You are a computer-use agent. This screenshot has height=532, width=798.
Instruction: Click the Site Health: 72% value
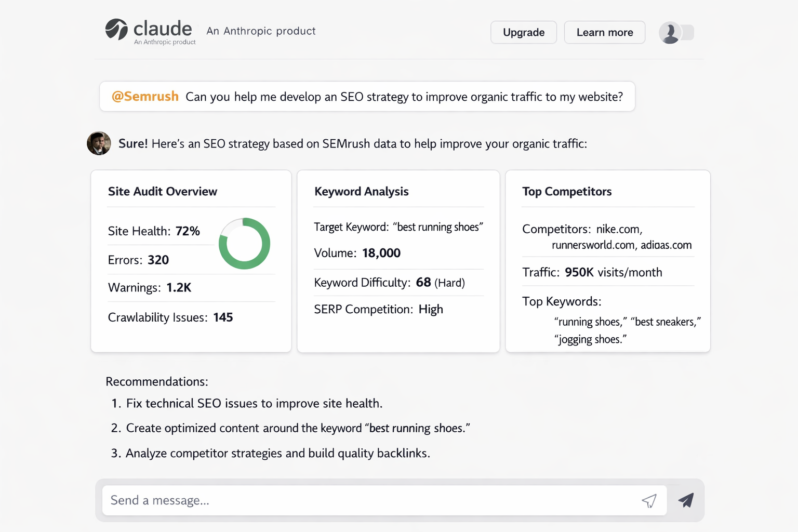[x=154, y=231]
